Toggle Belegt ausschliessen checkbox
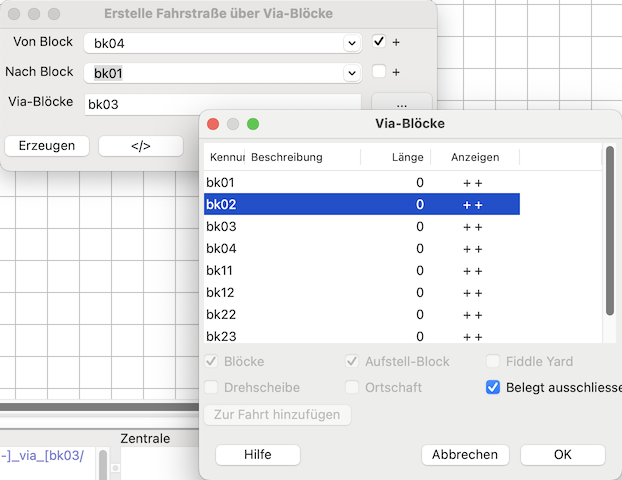Viewport: 622px width, 480px height. [x=493, y=388]
